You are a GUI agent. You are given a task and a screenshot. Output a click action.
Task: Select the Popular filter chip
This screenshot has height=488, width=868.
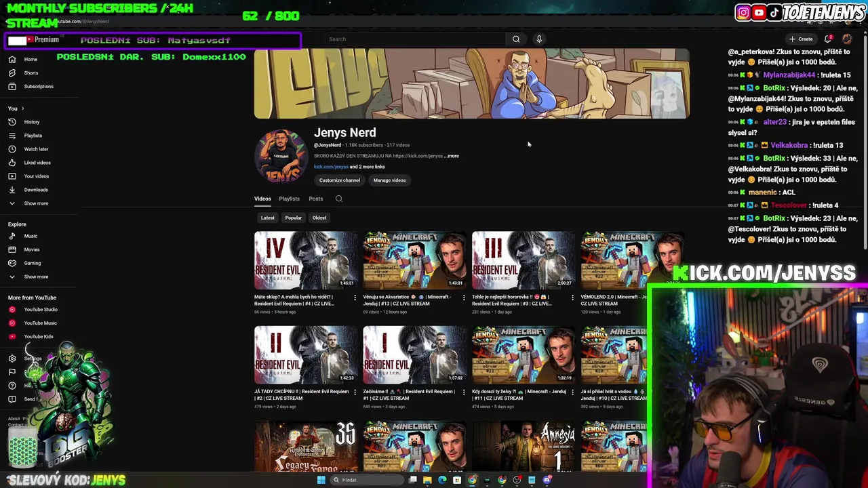coord(293,218)
